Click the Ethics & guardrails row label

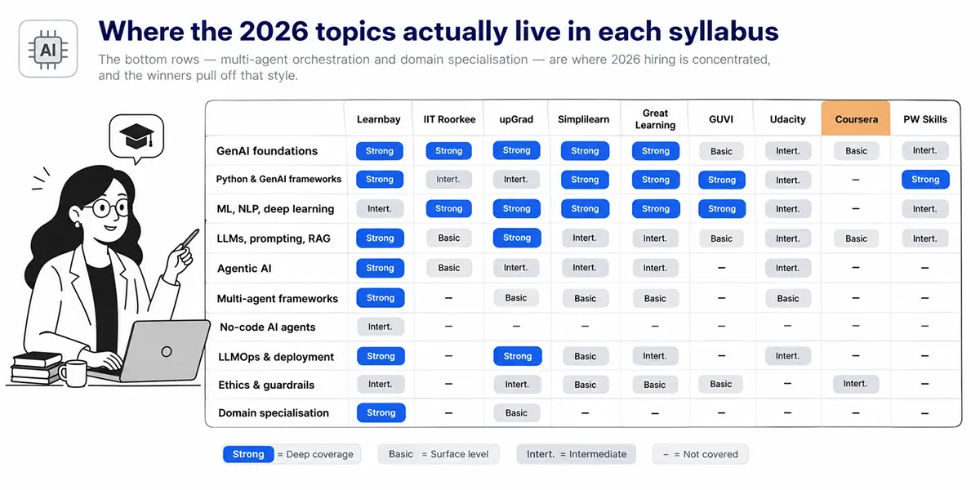266,385
